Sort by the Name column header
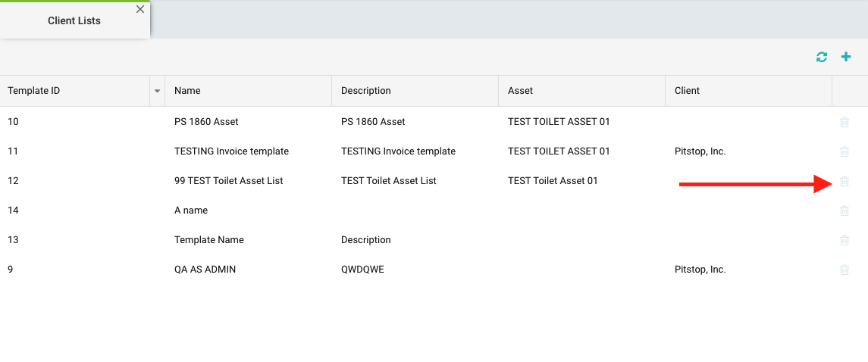868x362 pixels. click(187, 91)
